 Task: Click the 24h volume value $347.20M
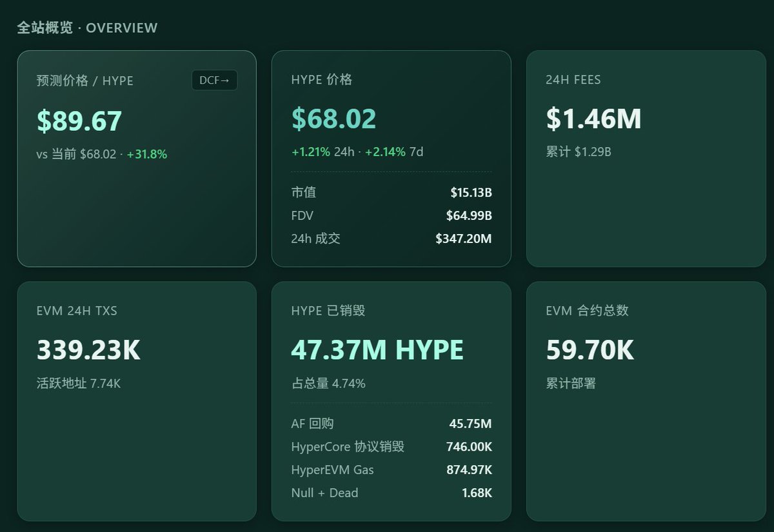coord(464,239)
